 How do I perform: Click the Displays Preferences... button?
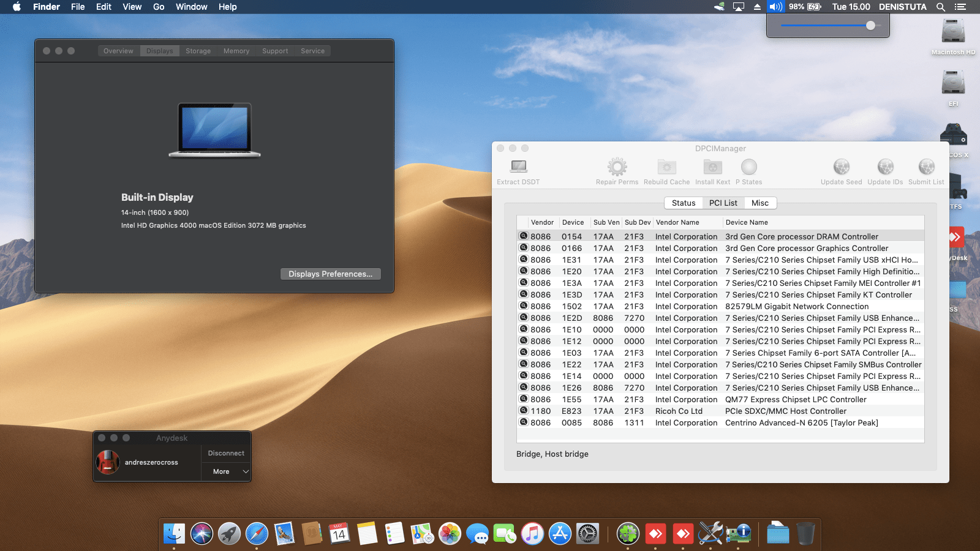[330, 274]
